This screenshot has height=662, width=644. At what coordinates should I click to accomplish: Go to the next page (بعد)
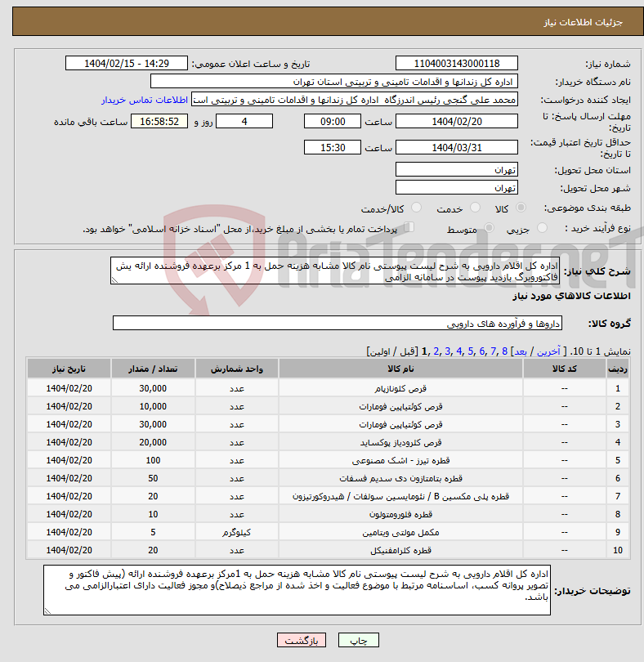[521, 351]
